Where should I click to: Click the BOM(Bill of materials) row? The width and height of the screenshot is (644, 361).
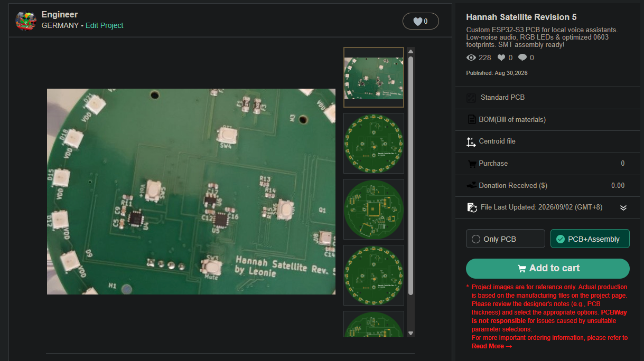[x=548, y=120]
